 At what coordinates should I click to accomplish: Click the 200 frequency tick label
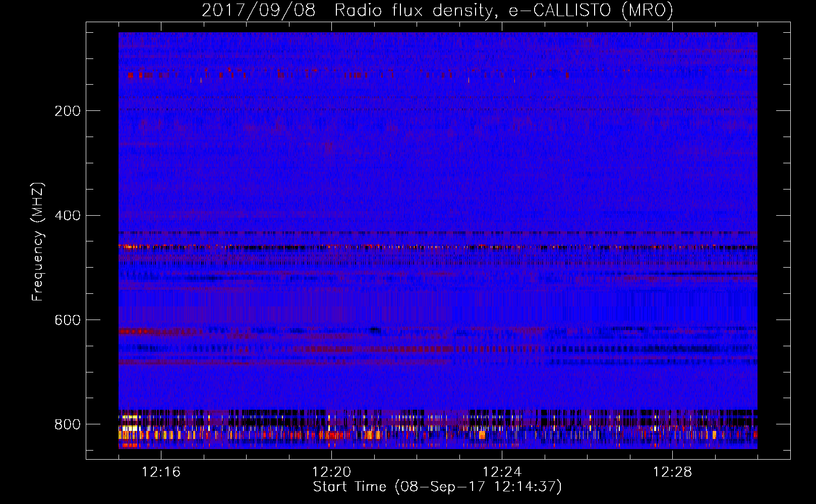[x=68, y=111]
